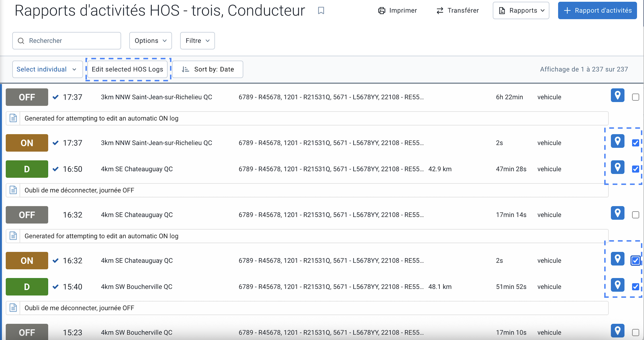Uncheck the box for ON 16:32 log
The width and height of the screenshot is (644, 340).
tap(635, 261)
